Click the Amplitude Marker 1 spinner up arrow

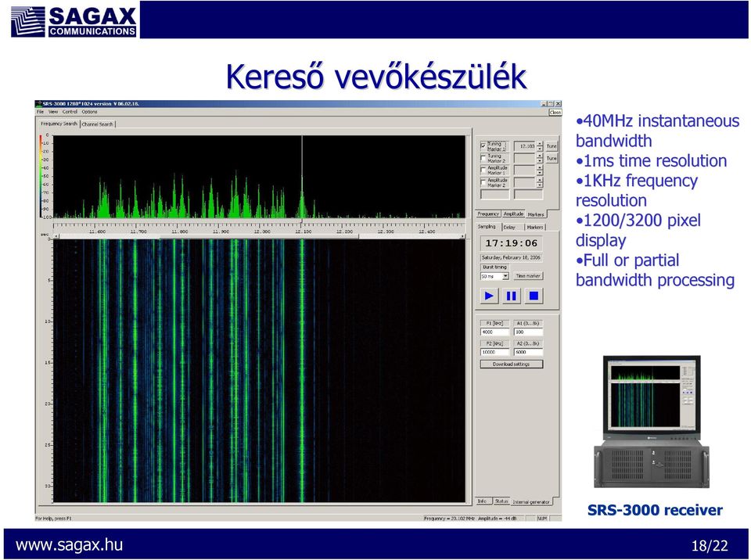pyautogui.click(x=540, y=167)
